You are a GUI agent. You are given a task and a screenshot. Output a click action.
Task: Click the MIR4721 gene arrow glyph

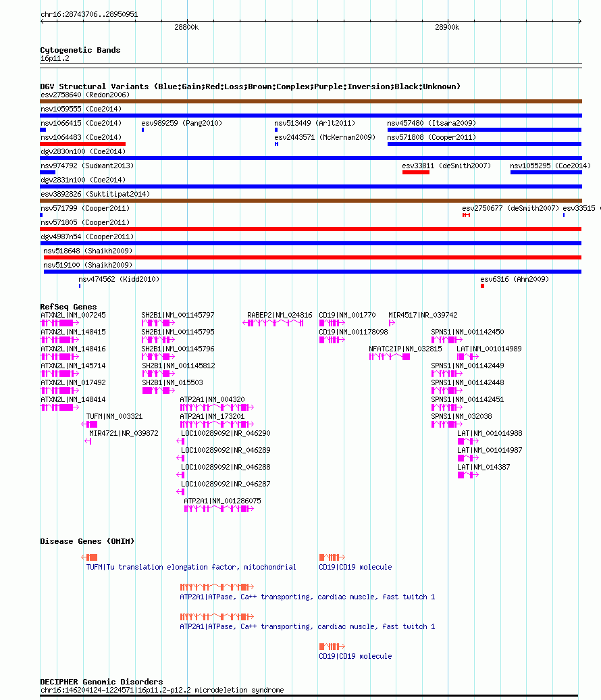(x=88, y=441)
